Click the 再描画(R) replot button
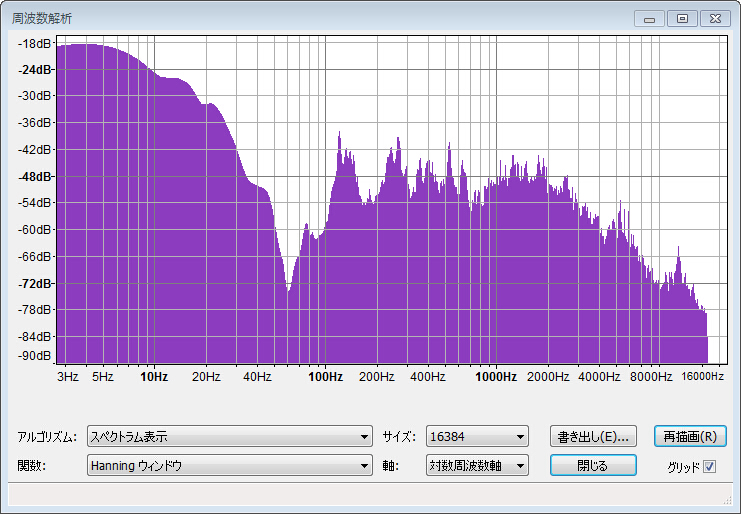741x514 pixels. (689, 437)
